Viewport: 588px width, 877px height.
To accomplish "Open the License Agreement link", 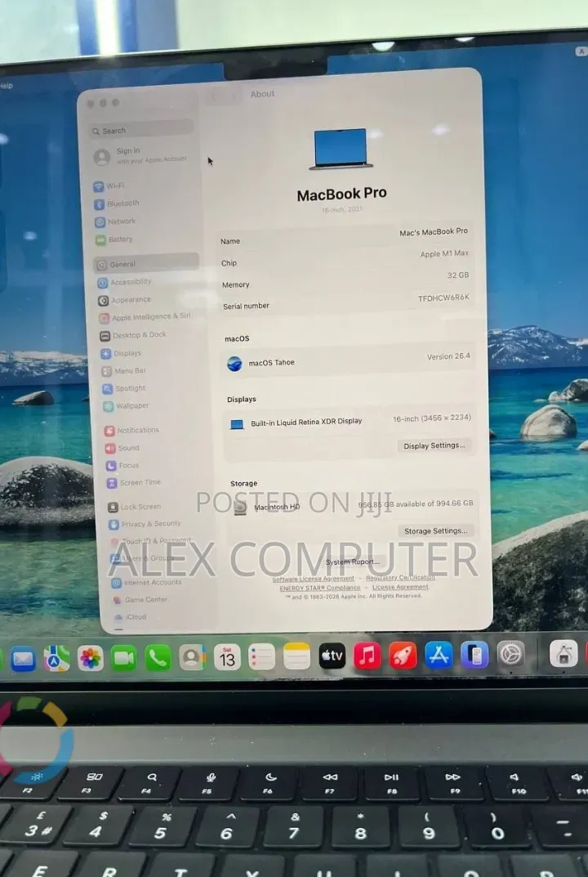I will tap(400, 587).
